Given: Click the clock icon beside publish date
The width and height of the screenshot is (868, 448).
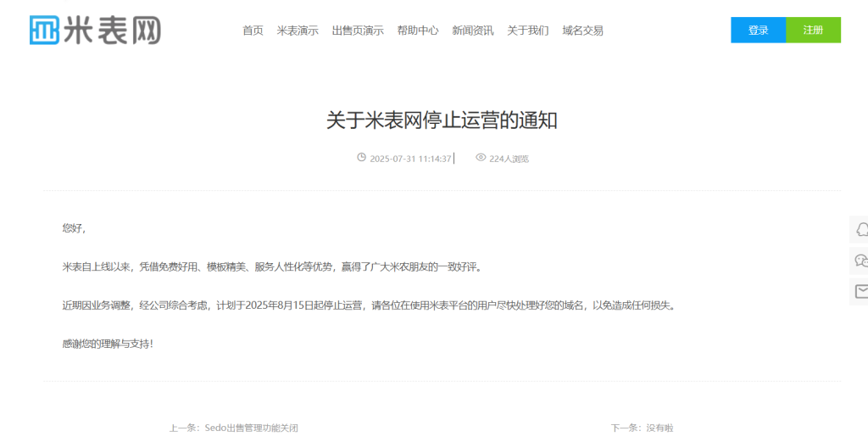Looking at the screenshot, I should click(x=361, y=158).
